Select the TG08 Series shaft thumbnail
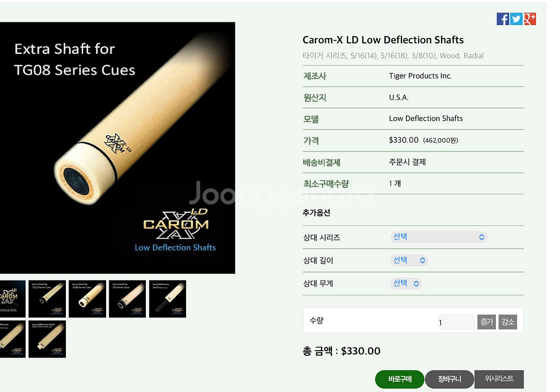 point(87,299)
